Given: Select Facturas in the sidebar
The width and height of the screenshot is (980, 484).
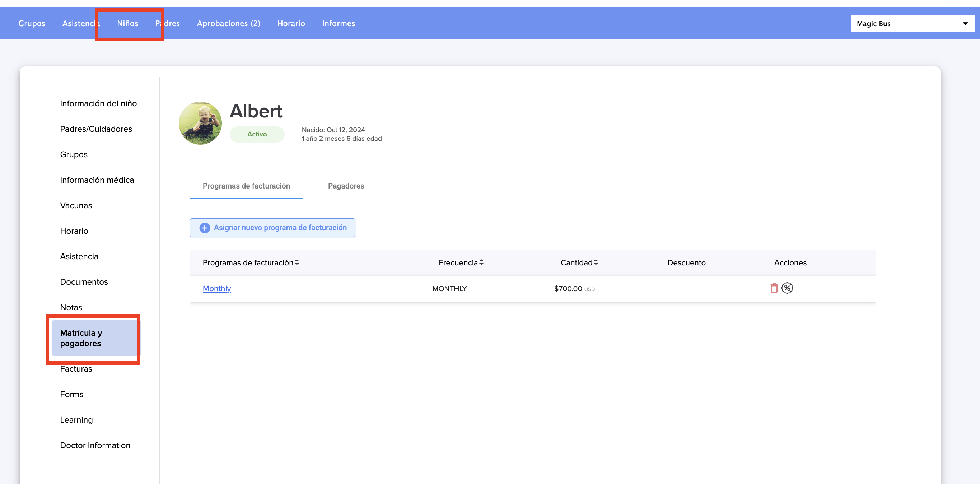Looking at the screenshot, I should point(76,369).
